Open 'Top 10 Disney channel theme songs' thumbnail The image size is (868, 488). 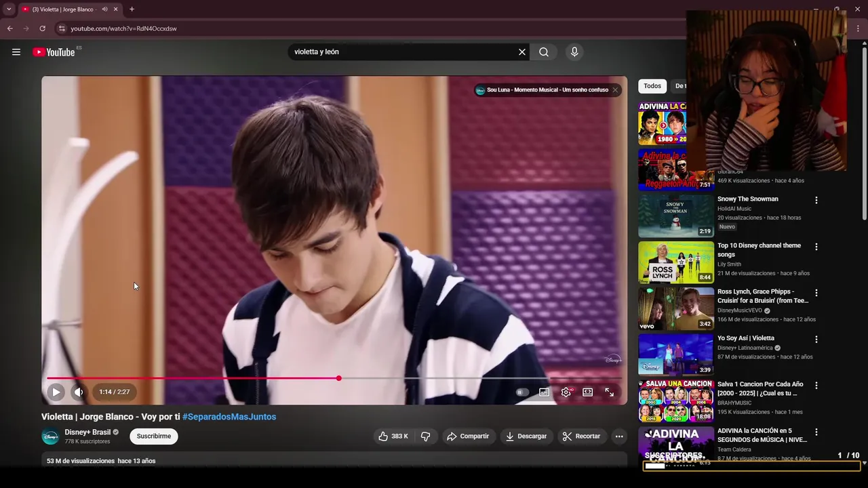click(x=676, y=262)
